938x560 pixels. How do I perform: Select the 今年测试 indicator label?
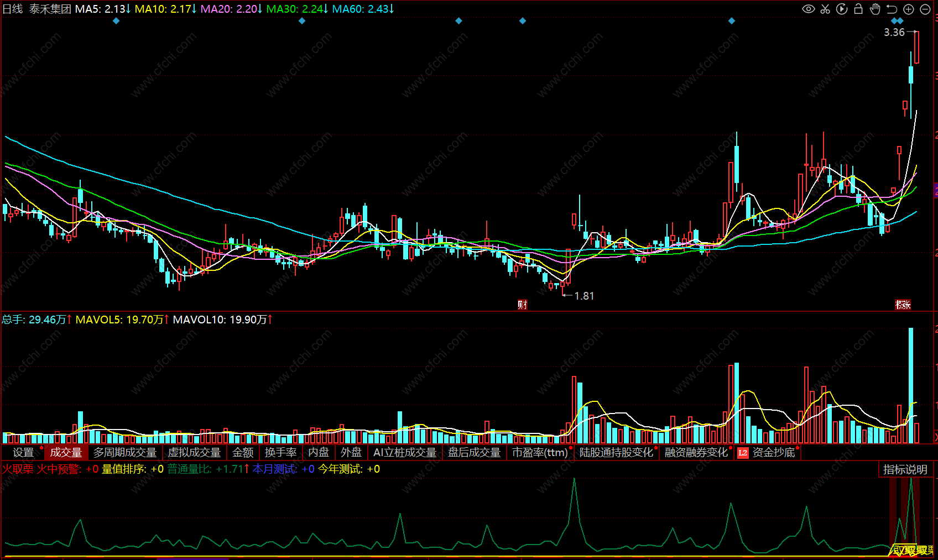[x=349, y=469]
